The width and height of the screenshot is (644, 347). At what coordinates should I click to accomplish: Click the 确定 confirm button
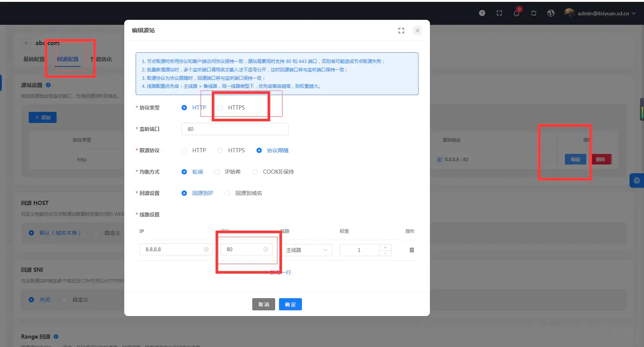290,304
